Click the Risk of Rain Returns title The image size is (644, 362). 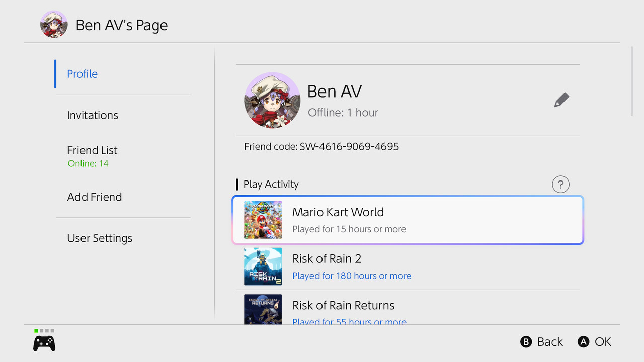pos(343,305)
